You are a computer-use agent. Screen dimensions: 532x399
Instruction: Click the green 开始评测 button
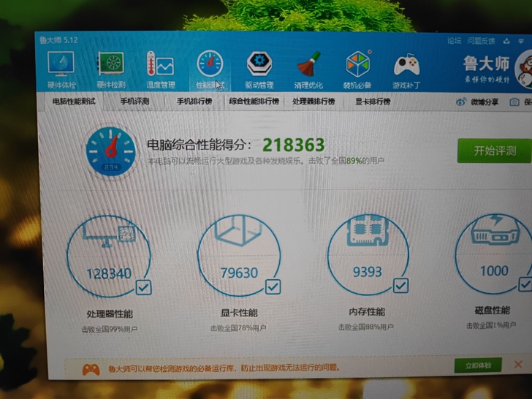tap(494, 151)
